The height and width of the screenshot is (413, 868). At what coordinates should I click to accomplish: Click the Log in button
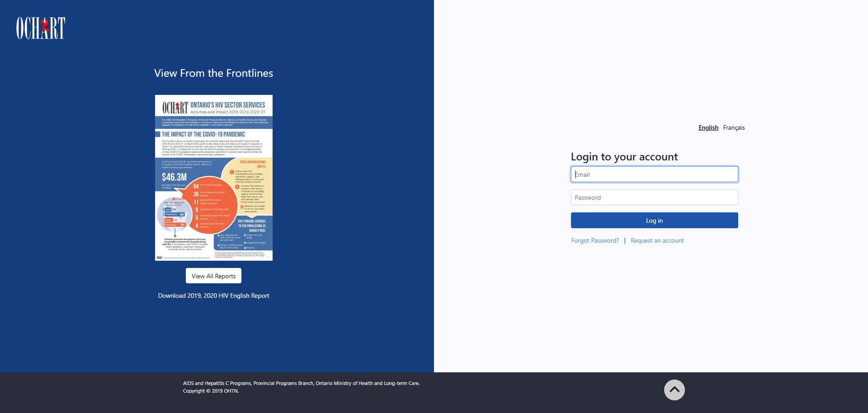tap(654, 221)
